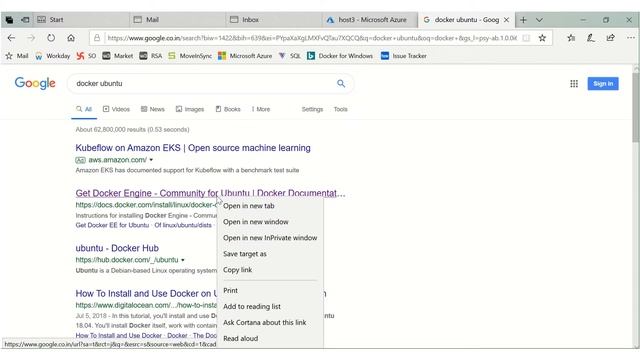
Task: Close the docker ubuntu Google tab
Action: pos(507,20)
